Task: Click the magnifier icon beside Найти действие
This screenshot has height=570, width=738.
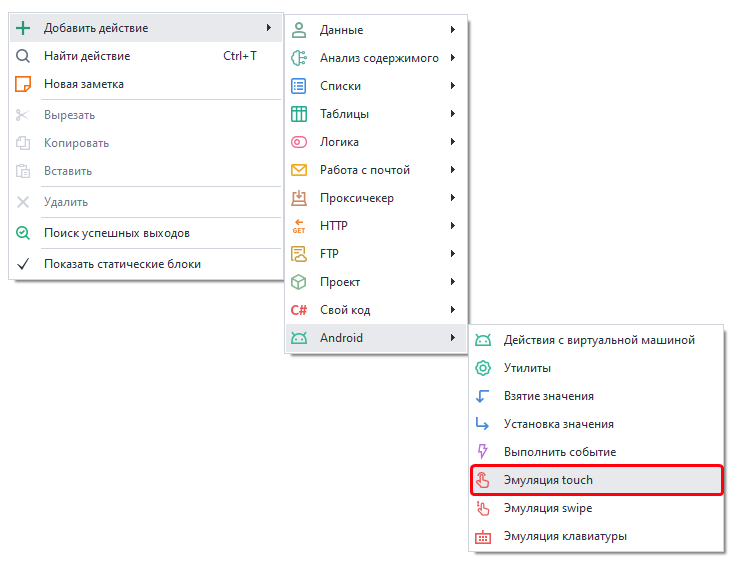Action: point(23,56)
